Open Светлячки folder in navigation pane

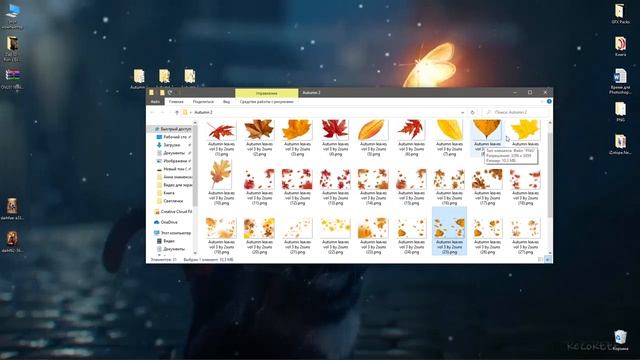(170, 201)
